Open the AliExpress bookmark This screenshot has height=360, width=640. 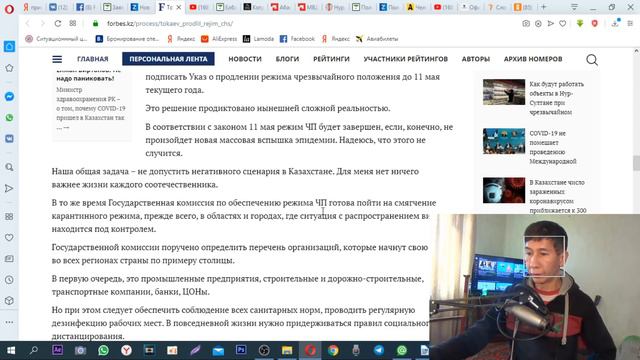pos(219,39)
